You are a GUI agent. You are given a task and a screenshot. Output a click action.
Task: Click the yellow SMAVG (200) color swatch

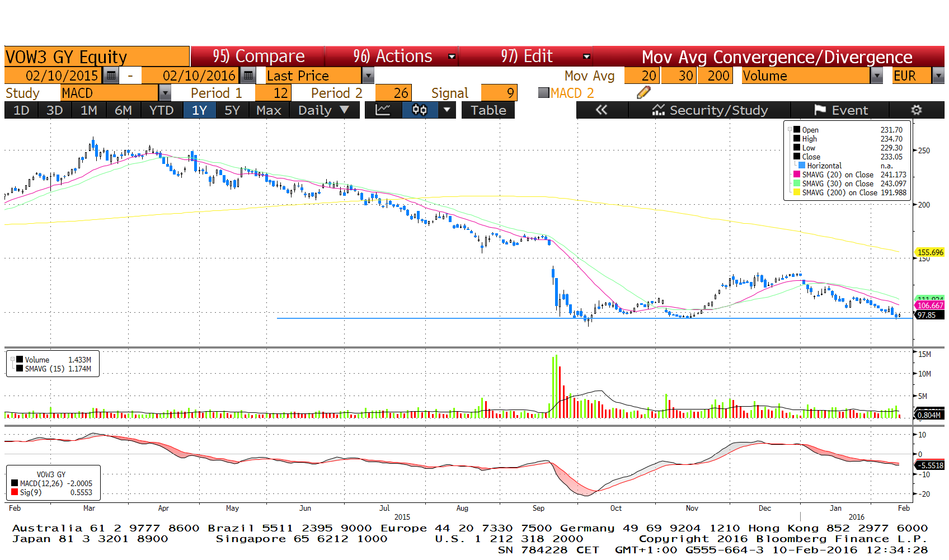(x=797, y=192)
